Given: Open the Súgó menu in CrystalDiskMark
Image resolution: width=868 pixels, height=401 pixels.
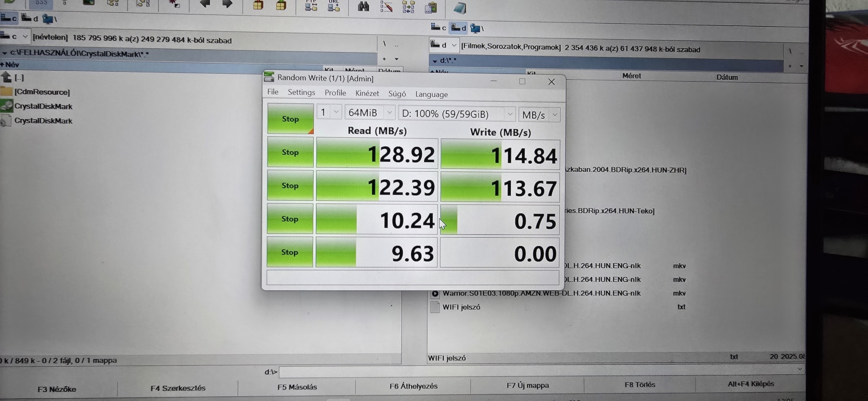Looking at the screenshot, I should 397,94.
